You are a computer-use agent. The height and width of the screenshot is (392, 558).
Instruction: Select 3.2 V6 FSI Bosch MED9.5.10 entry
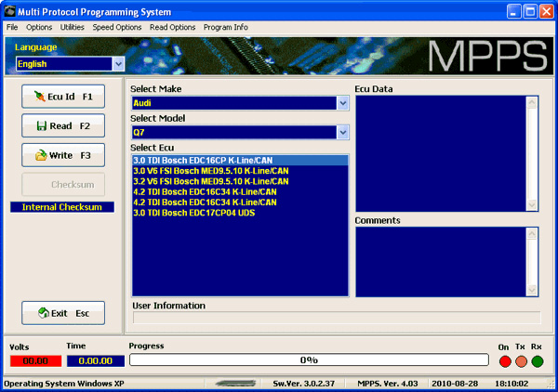[240, 182]
